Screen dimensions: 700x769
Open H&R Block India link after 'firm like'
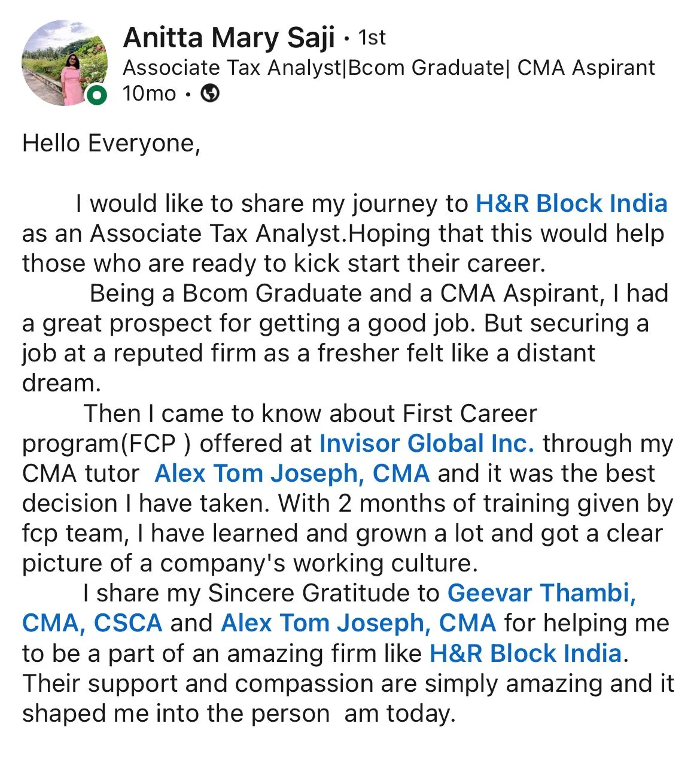click(x=526, y=653)
